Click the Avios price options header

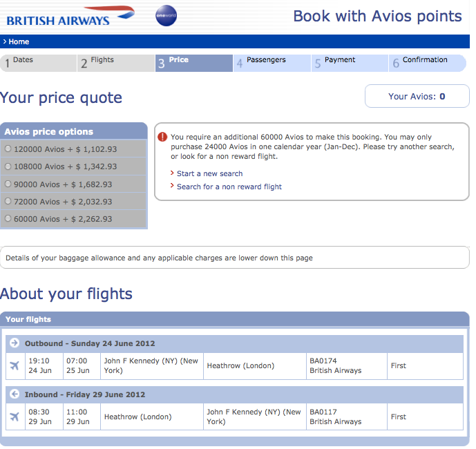[x=74, y=131]
